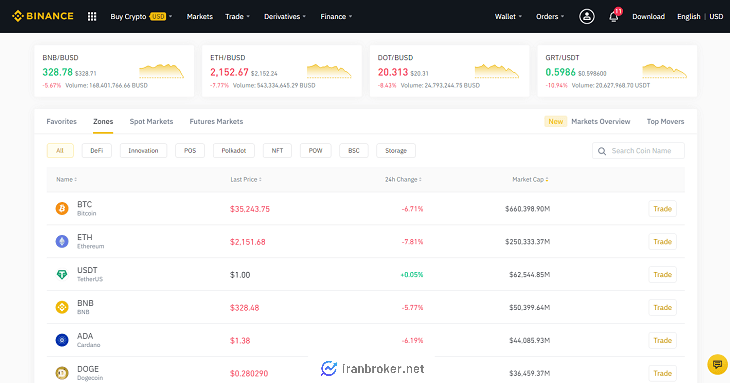Expand the Buy Crypto dropdown

point(141,16)
